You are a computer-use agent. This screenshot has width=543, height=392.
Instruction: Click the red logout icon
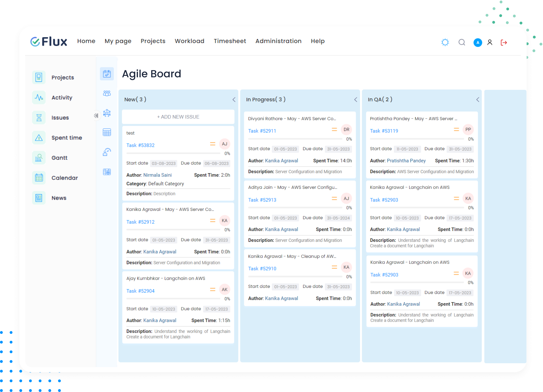504,43
